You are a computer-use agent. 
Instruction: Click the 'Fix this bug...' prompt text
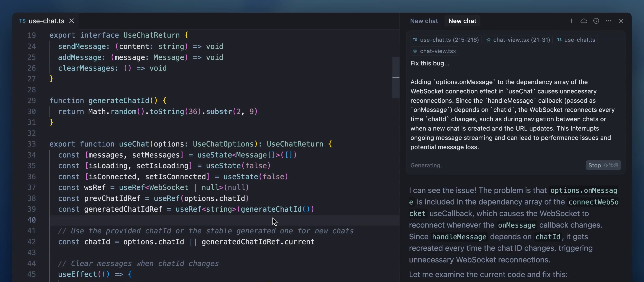tap(430, 63)
